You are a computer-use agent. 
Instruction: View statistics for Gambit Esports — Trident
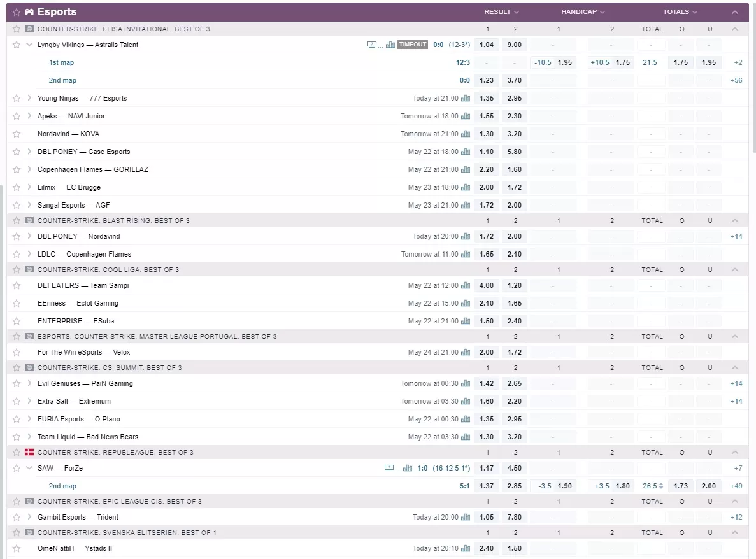(x=466, y=517)
